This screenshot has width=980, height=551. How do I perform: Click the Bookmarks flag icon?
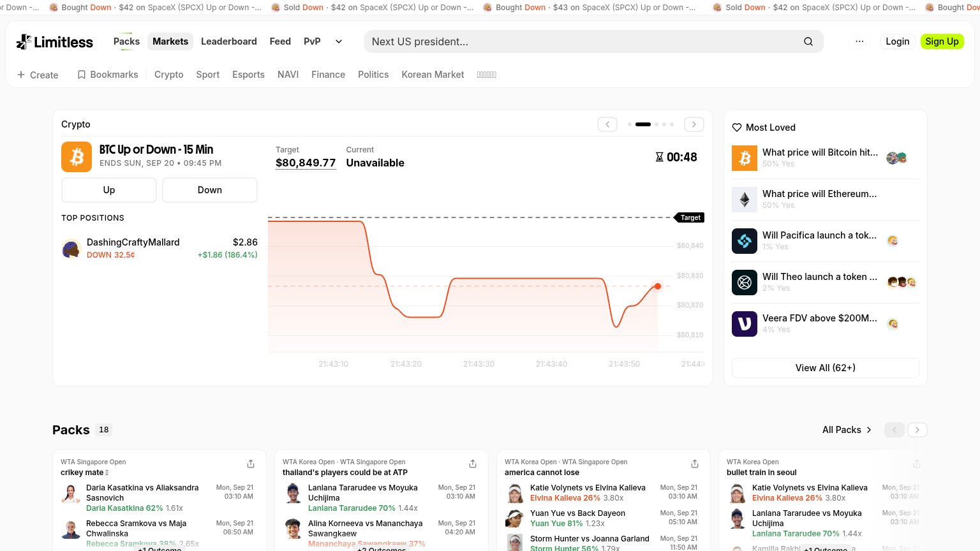(x=82, y=75)
